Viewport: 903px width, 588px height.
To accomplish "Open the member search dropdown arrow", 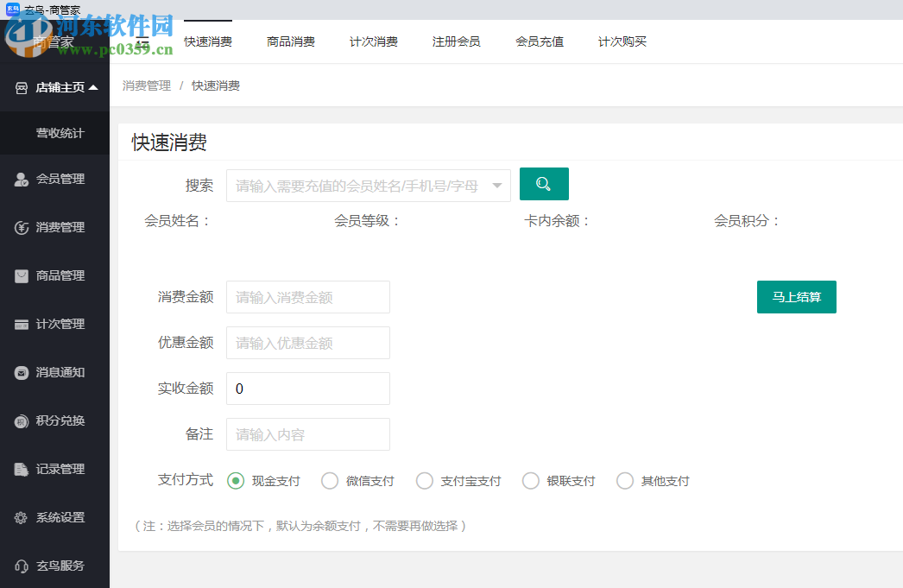I will 497,184.
